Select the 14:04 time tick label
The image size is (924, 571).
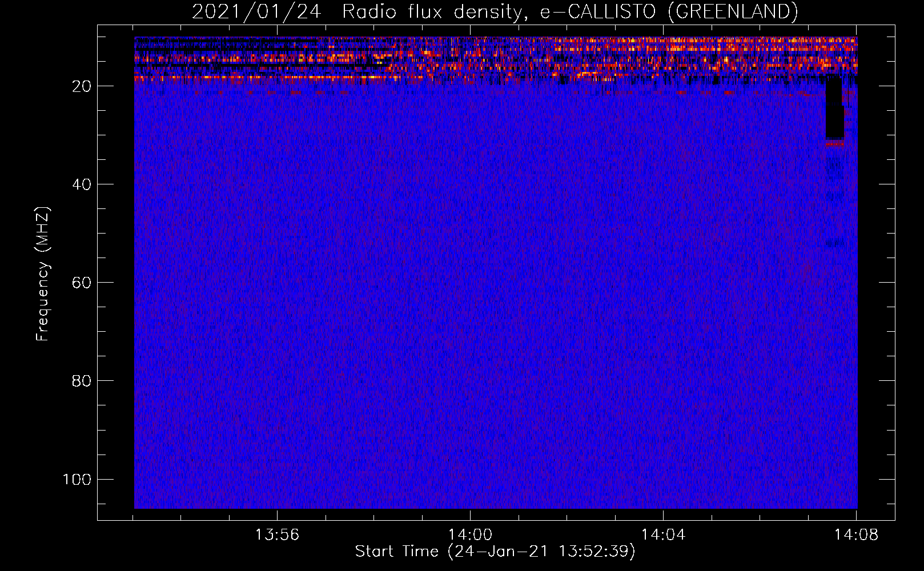pyautogui.click(x=663, y=535)
